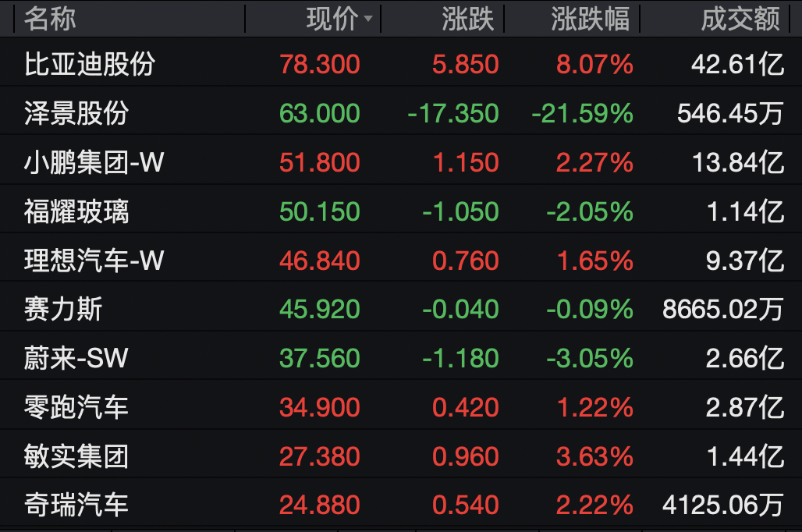Screen dimensions: 802x532
Task: Click the price 34.900
Action: (320, 407)
